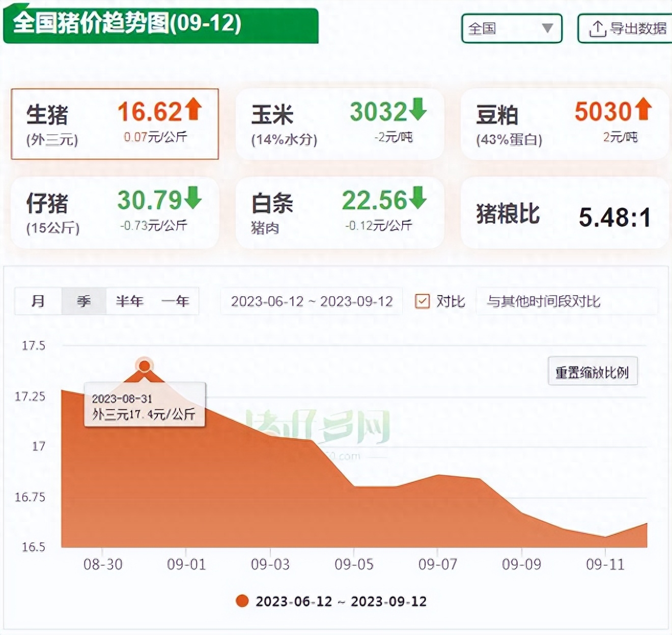Click the red up arrow beside 16.62
This screenshot has width=672, height=635.
[193, 109]
